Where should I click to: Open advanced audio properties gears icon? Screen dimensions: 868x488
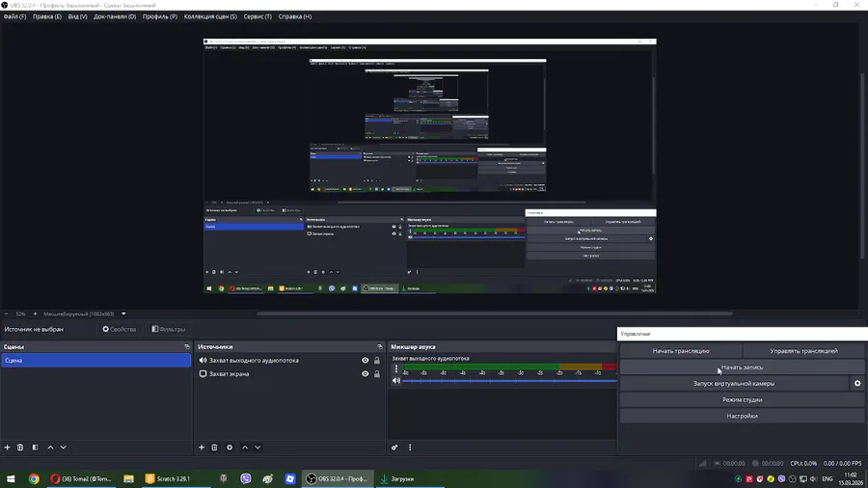pyautogui.click(x=394, y=447)
